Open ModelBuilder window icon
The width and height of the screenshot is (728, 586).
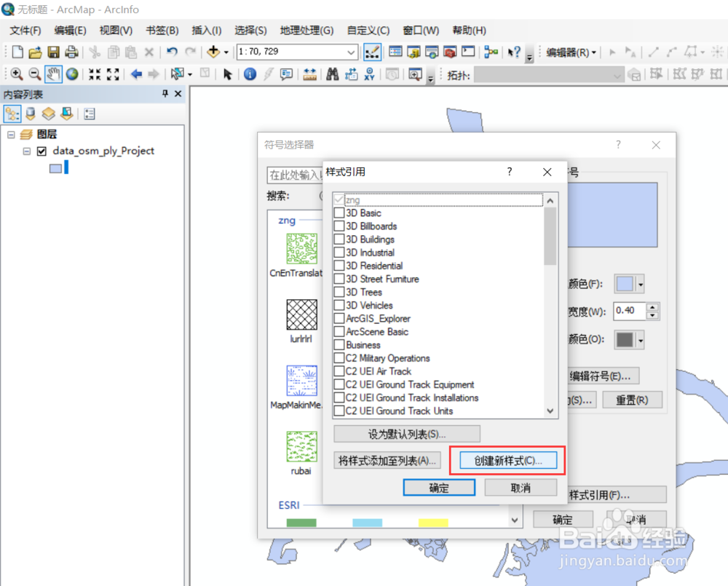tap(491, 52)
